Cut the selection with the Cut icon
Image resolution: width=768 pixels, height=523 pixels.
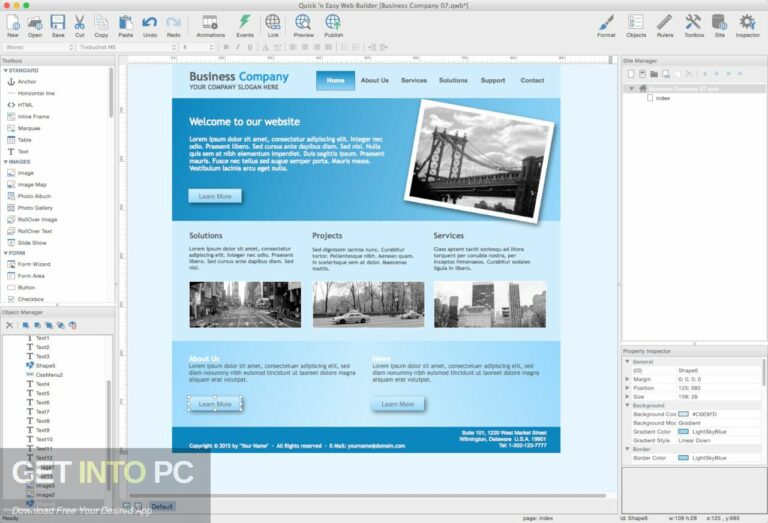[79, 26]
